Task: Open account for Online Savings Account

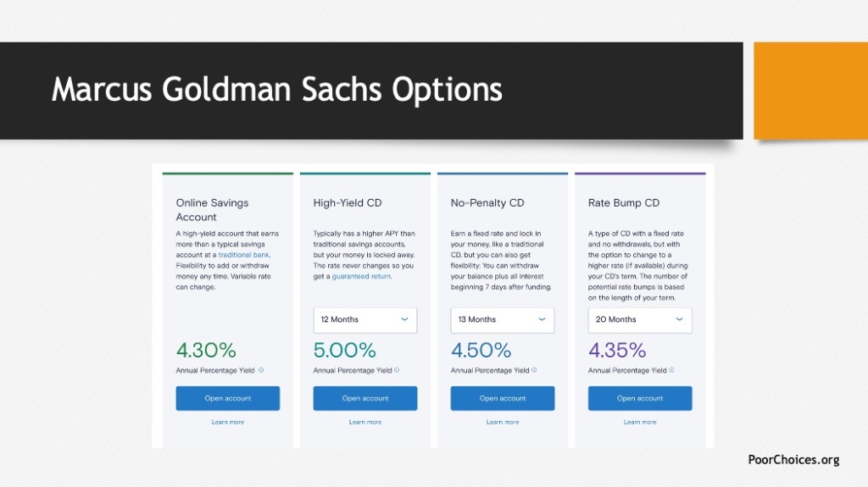Action: [227, 398]
